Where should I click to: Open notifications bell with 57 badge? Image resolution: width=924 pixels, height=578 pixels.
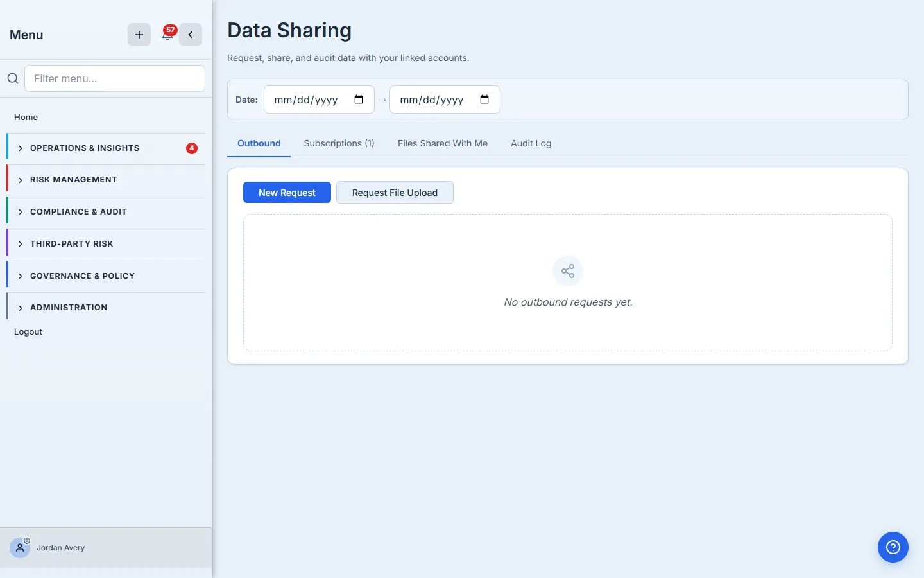coord(167,35)
